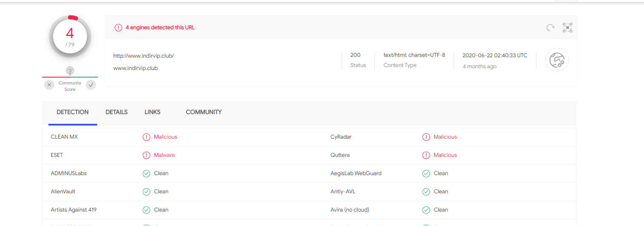
Task: Click the community score question mark icon
Action: tap(70, 71)
